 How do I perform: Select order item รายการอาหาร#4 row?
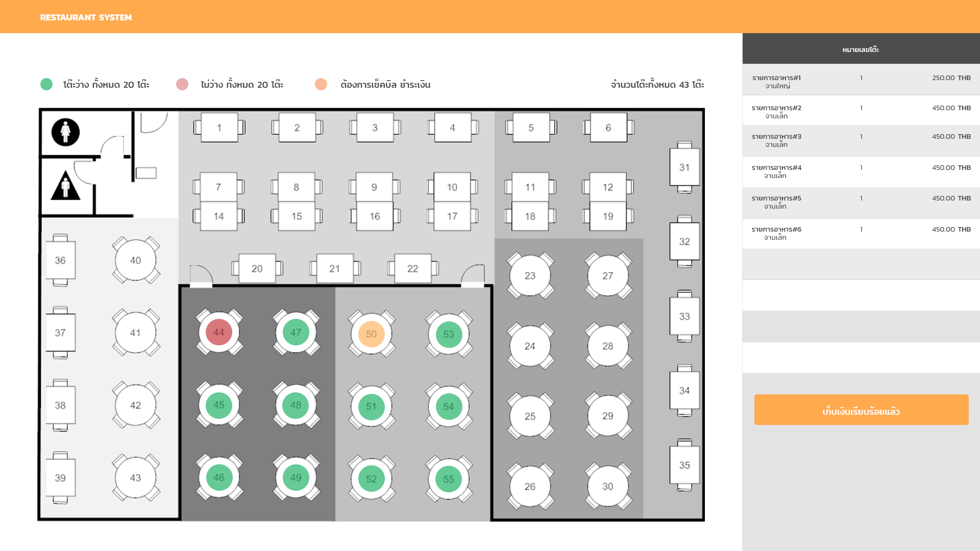tap(861, 172)
